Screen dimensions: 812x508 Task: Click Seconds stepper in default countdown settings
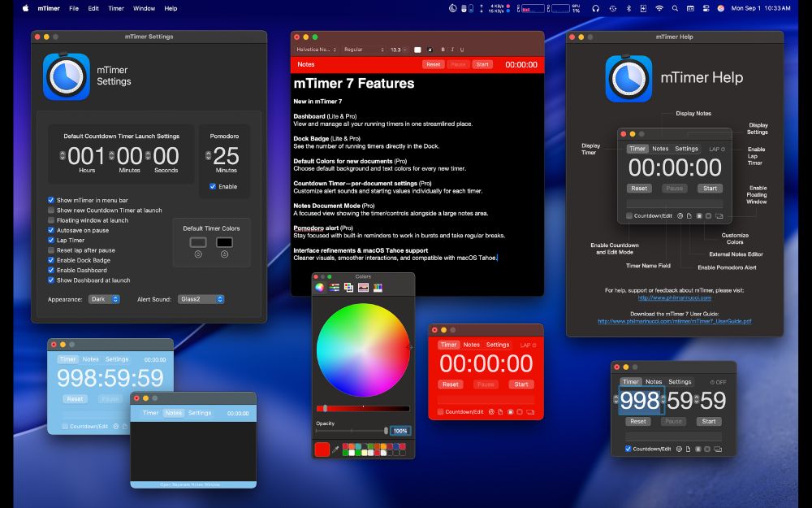point(148,155)
